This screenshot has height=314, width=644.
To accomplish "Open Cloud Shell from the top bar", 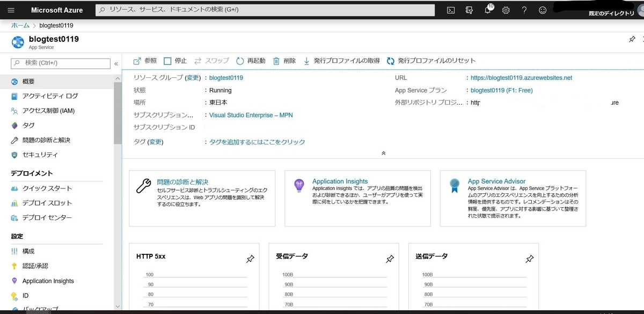I will pos(450,10).
